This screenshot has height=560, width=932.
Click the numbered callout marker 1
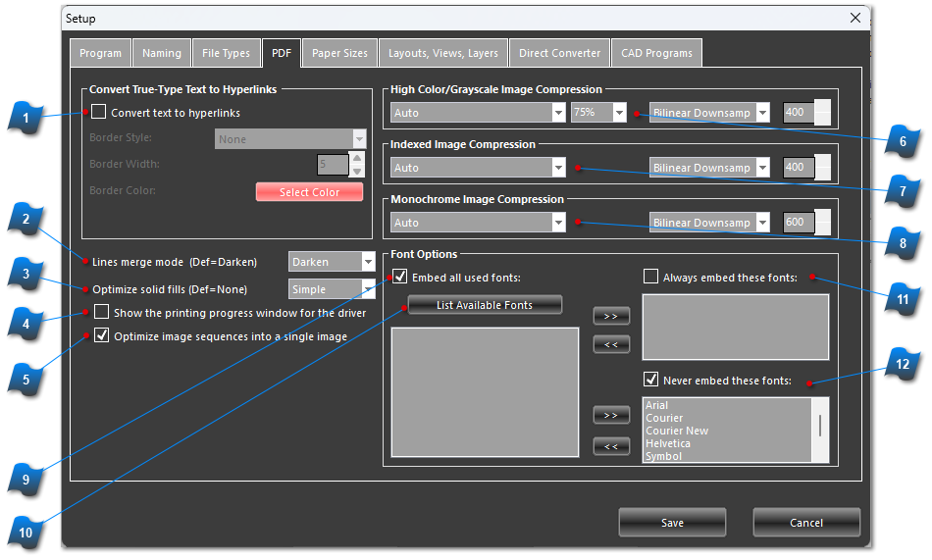click(x=29, y=121)
